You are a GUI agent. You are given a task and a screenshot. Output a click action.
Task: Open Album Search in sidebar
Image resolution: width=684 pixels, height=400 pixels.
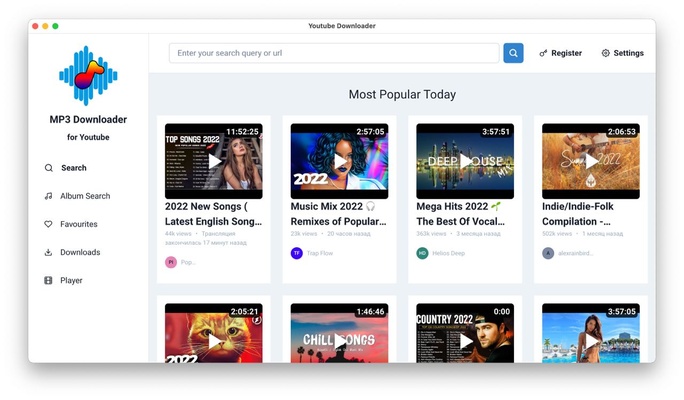(x=85, y=196)
